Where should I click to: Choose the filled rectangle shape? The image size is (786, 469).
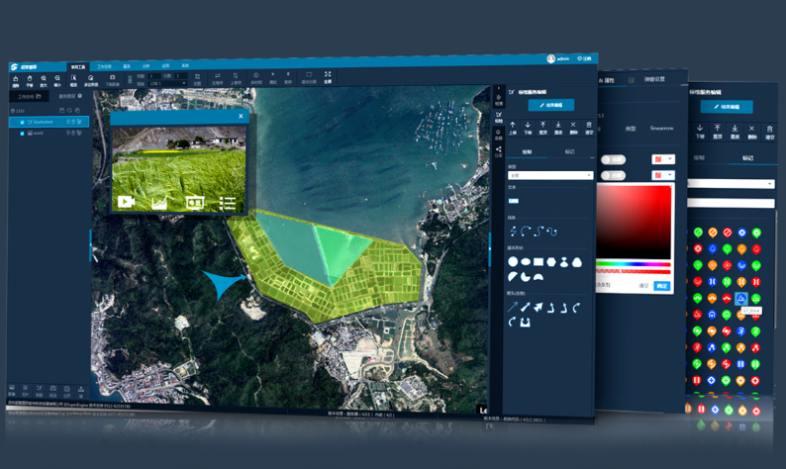538,262
